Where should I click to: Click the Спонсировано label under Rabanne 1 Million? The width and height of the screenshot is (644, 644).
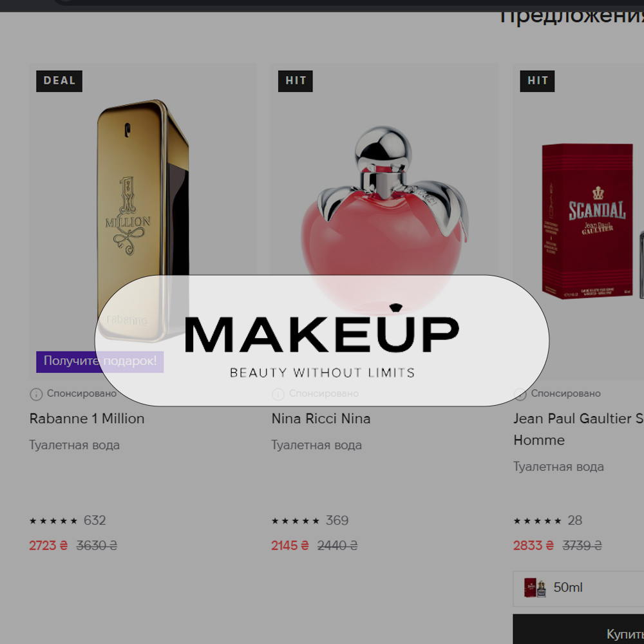click(x=82, y=393)
